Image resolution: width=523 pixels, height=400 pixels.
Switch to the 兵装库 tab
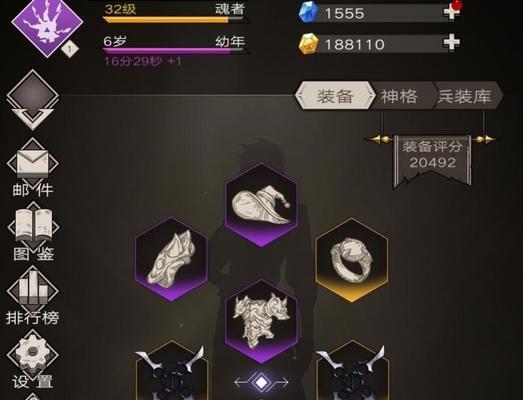pos(465,96)
